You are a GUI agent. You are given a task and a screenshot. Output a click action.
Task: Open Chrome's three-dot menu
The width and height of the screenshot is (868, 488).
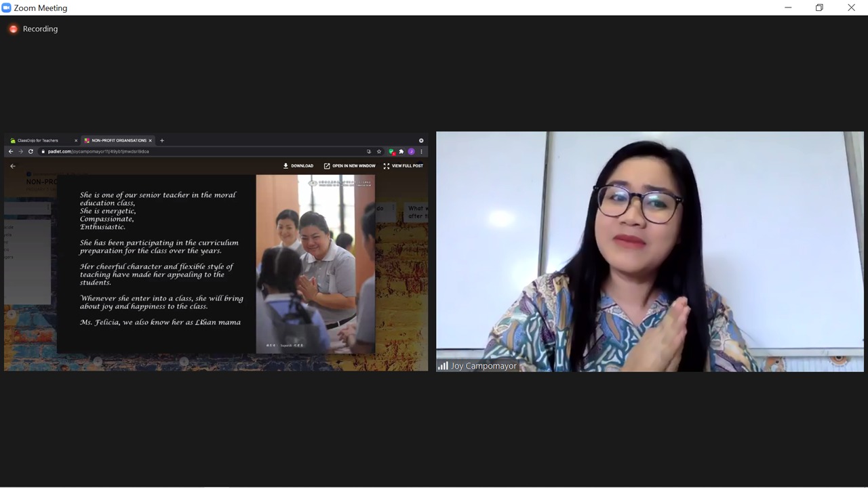pyautogui.click(x=421, y=151)
